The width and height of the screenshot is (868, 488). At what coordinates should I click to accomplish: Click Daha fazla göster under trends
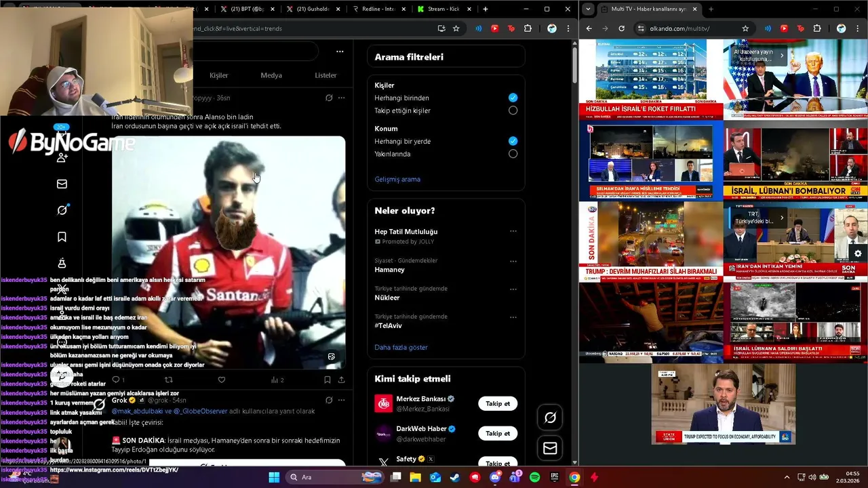click(401, 347)
